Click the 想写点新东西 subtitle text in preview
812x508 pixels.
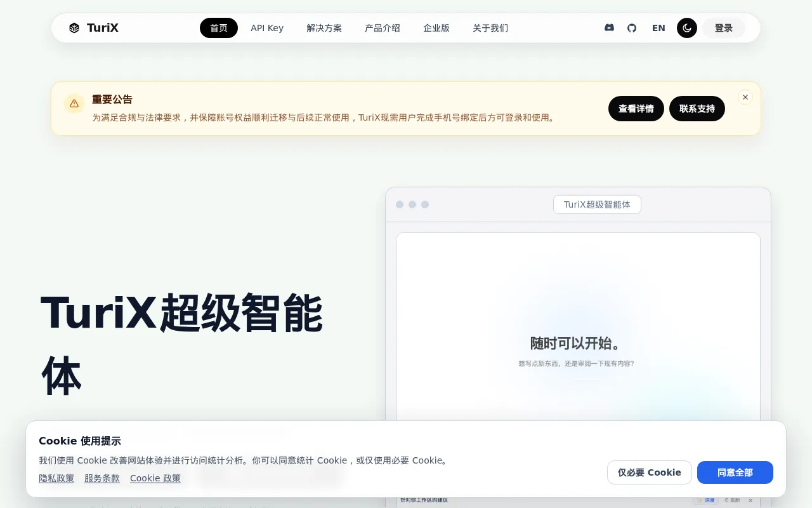(576, 364)
